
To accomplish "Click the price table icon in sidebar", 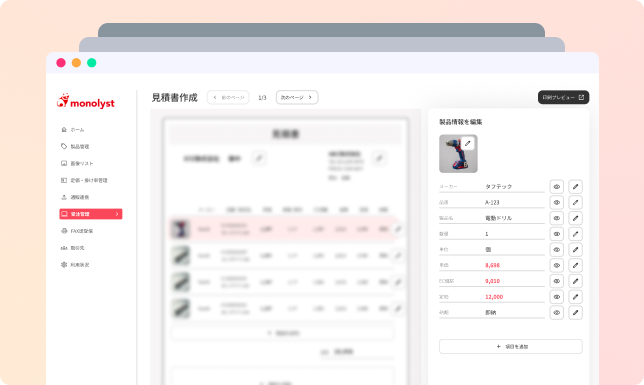I will click(x=64, y=180).
